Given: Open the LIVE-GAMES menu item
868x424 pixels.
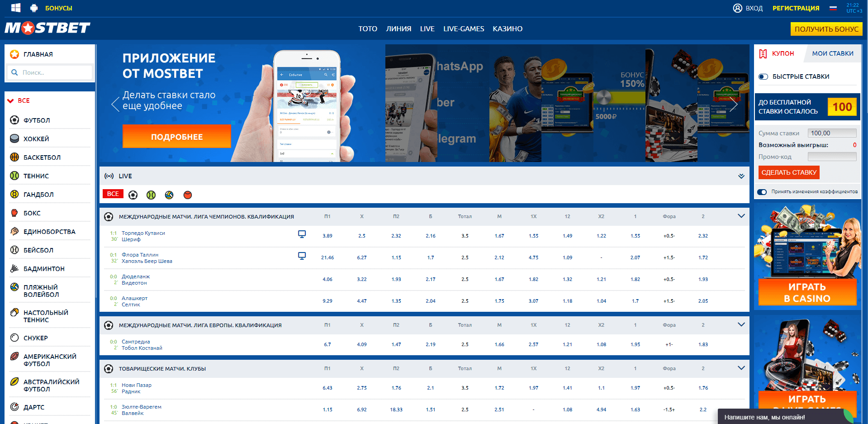Looking at the screenshot, I should 464,29.
